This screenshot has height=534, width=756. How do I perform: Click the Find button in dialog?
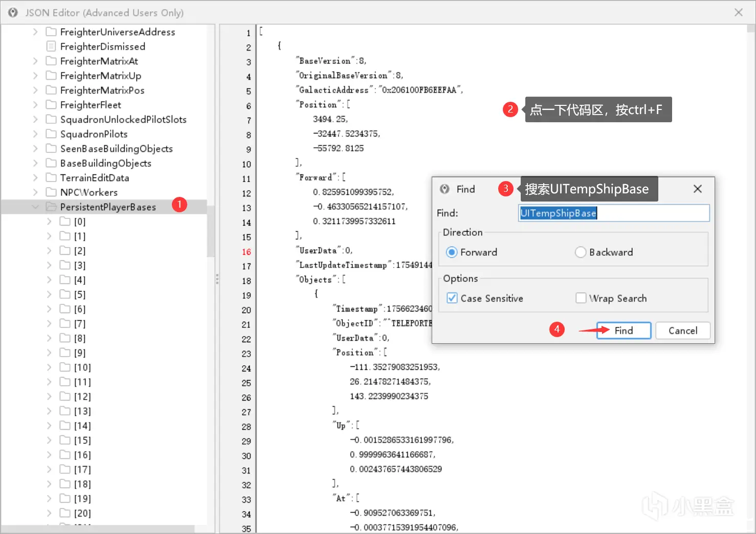point(624,330)
